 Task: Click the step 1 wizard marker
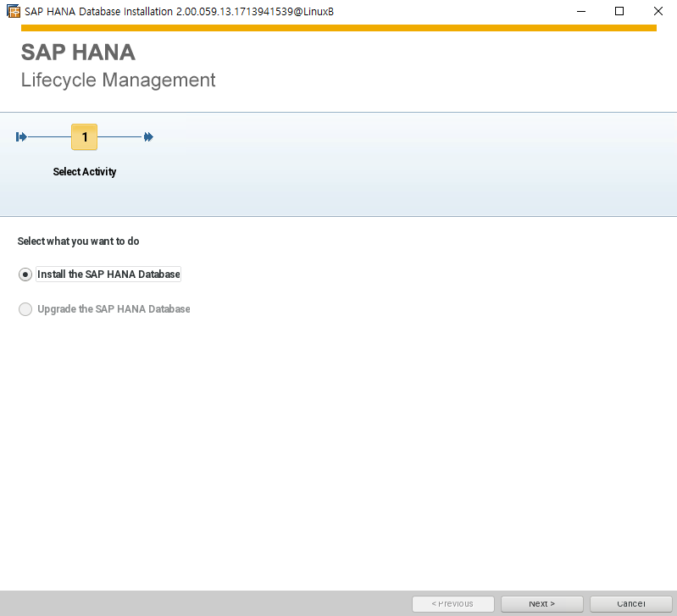click(84, 136)
